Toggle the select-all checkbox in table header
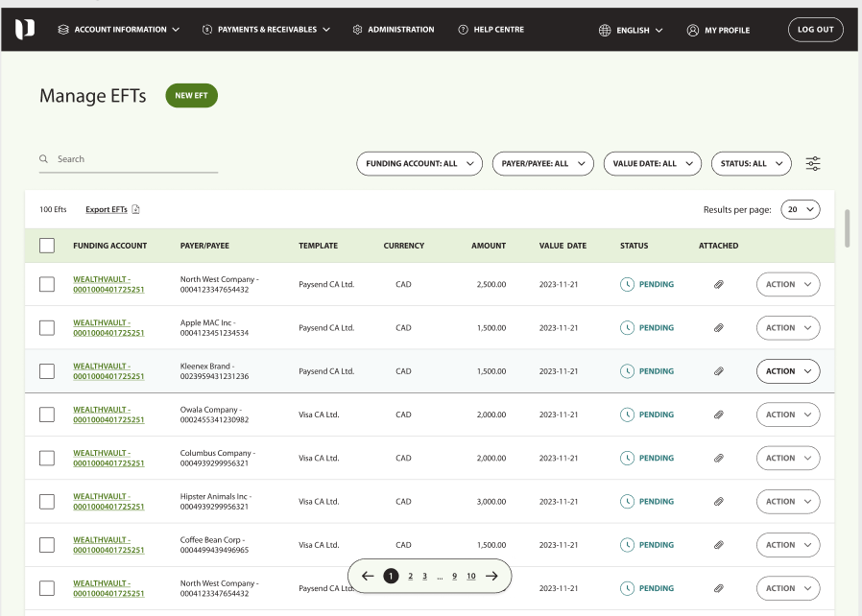Viewport: 862px width, 616px height. pos(47,246)
